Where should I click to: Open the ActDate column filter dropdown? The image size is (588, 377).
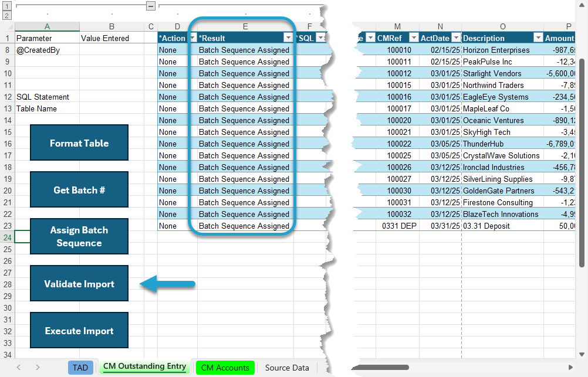tap(456, 38)
